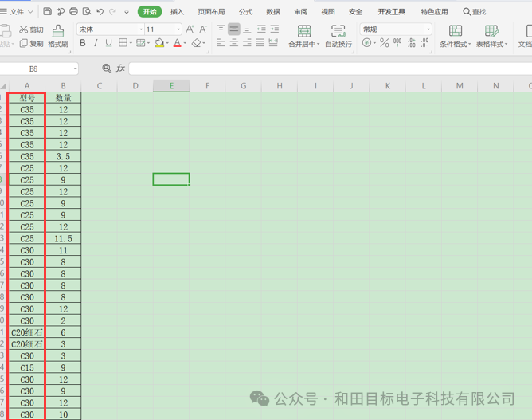Image resolution: width=532 pixels, height=420 pixels.
Task: Select cell with text C20细石 beside 6
Action: tap(27, 332)
